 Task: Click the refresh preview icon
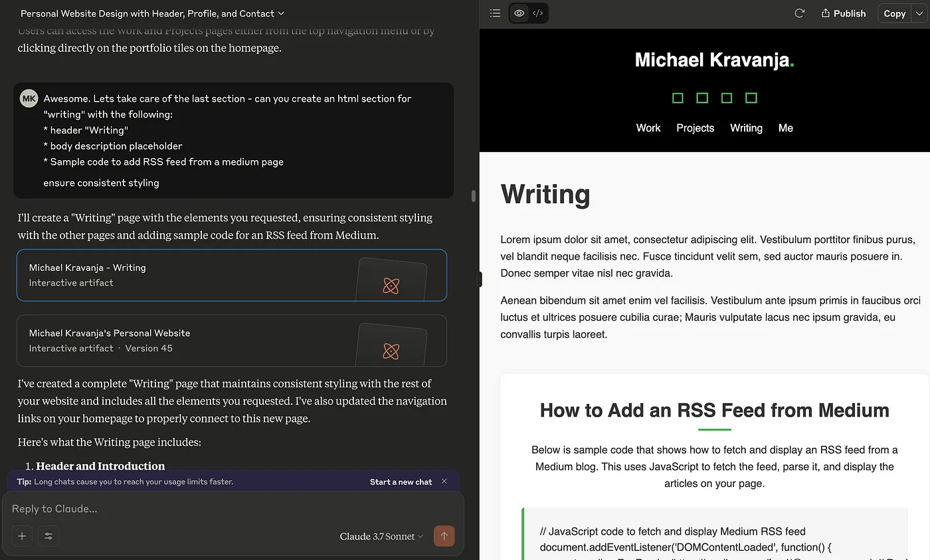[800, 13]
